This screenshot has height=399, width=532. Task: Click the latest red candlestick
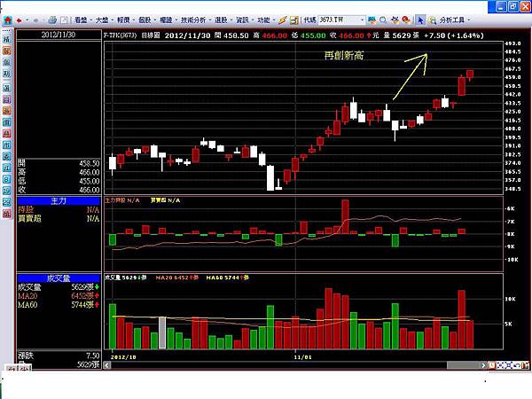pyautogui.click(x=470, y=75)
